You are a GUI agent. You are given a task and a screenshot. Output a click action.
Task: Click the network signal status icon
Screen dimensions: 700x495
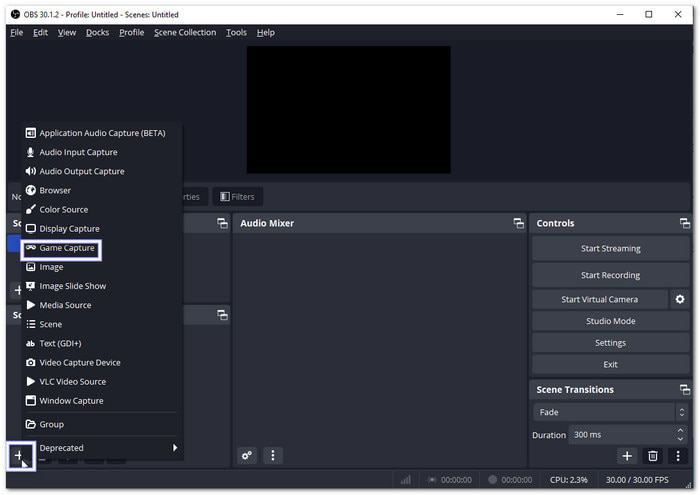pyautogui.click(x=405, y=480)
